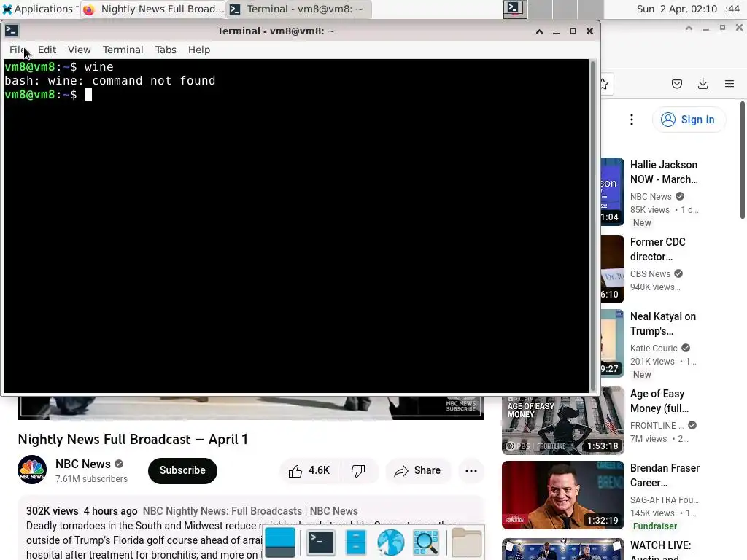
Task: Bookmark page with Firefox star icon
Action: point(604,85)
